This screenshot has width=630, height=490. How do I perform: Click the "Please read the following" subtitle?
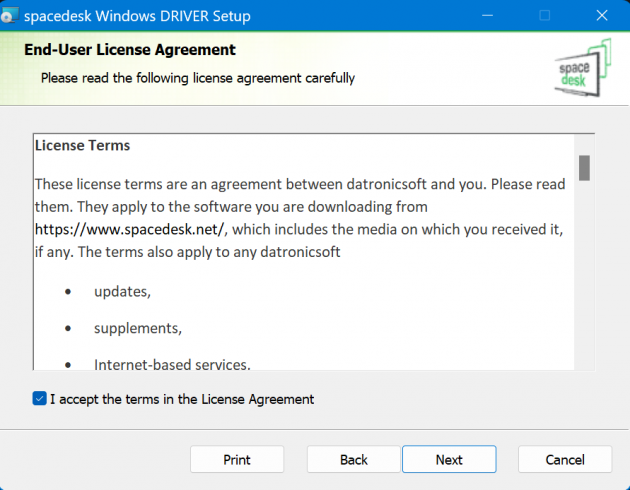pos(197,77)
